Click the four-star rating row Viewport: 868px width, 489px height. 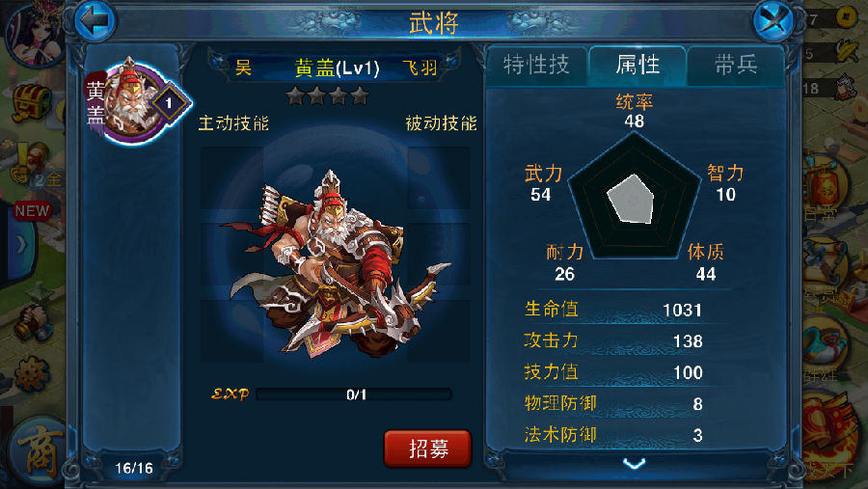click(328, 95)
